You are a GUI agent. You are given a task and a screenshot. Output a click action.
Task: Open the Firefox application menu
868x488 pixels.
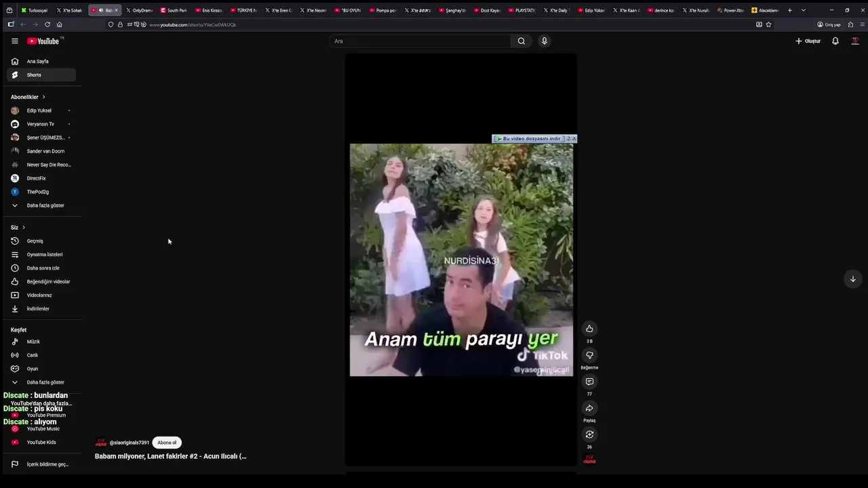[863, 24]
